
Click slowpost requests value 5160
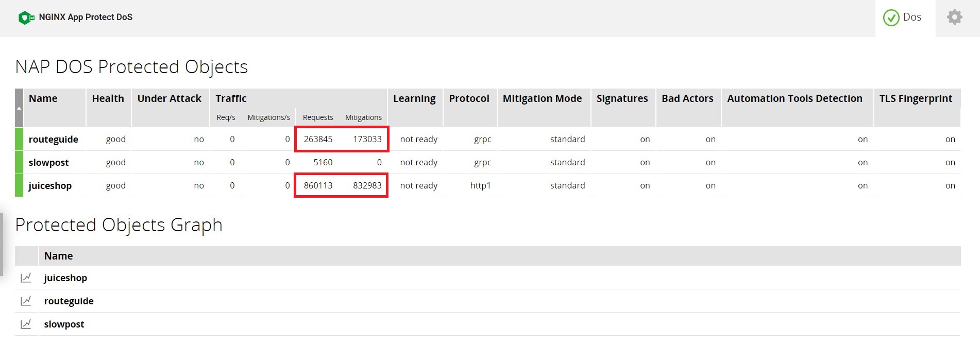[x=323, y=162]
